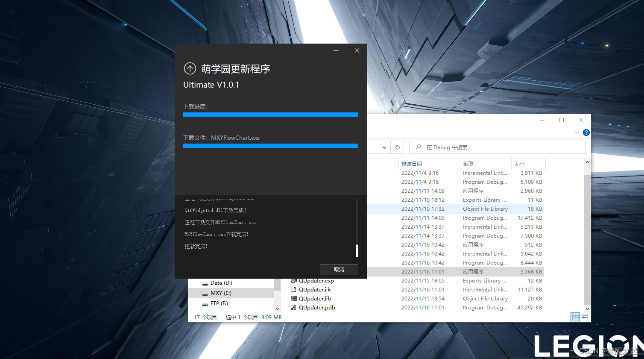Click the QUpdater.ilk file icon
Viewport: 644px width, 359px height.
[x=293, y=290]
